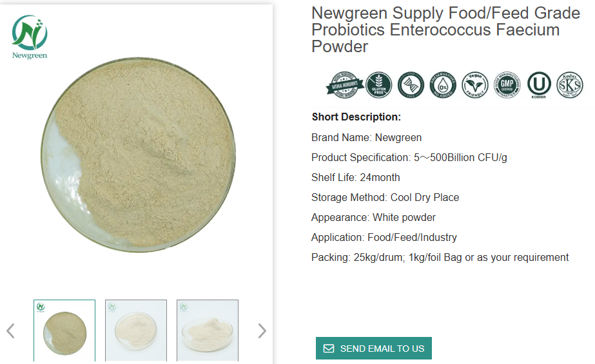The image size is (595, 364).
Task: Click the GMO Free DNA badge
Action: [411, 84]
